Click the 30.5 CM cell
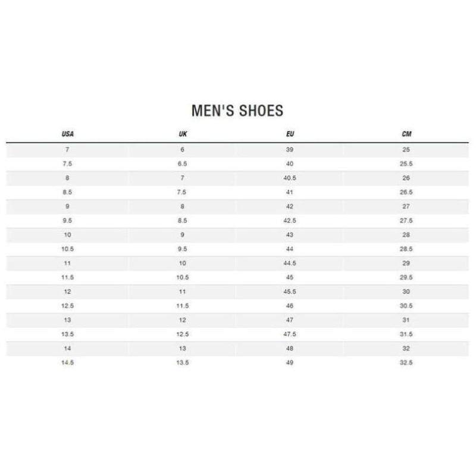The image size is (476, 476). (x=406, y=306)
